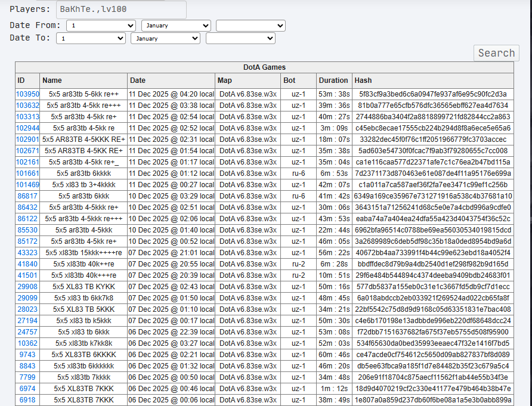Select name cell '5x5 xl83tb k7kk8k'
This screenshot has width=532, height=406.
pyautogui.click(x=83, y=343)
